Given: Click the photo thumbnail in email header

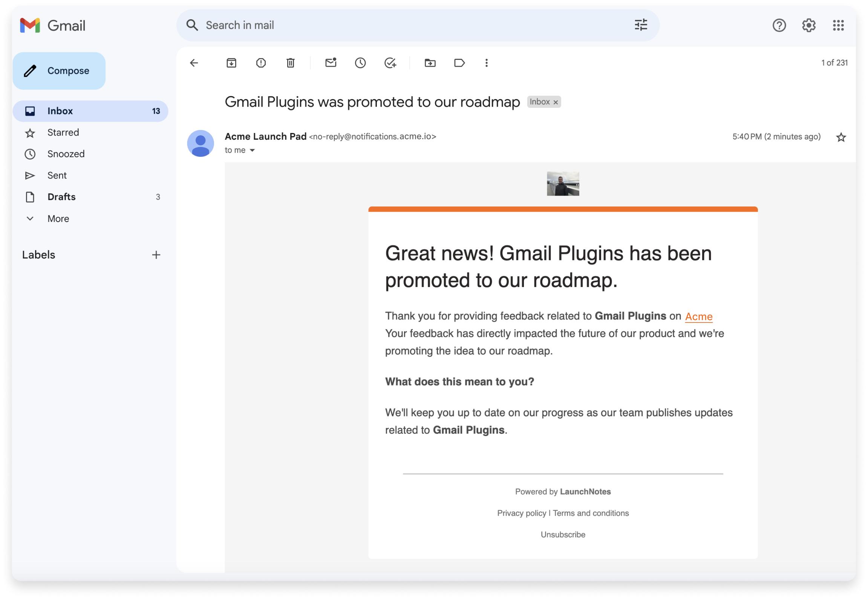Looking at the screenshot, I should click(x=563, y=184).
